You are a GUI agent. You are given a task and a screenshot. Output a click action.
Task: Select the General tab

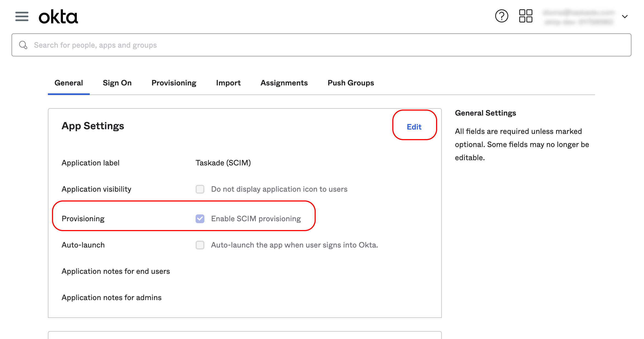coord(69,83)
